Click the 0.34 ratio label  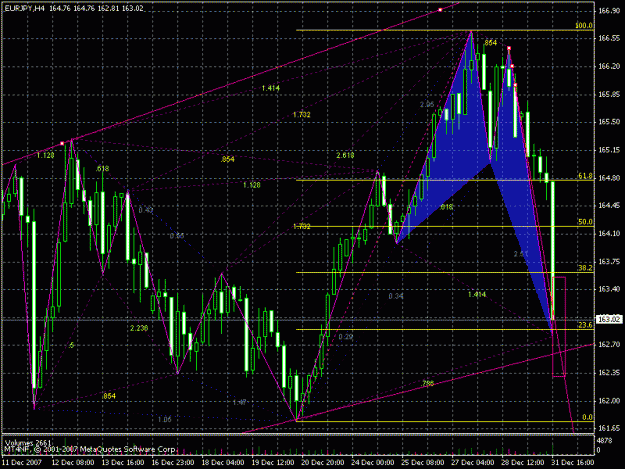point(396,296)
